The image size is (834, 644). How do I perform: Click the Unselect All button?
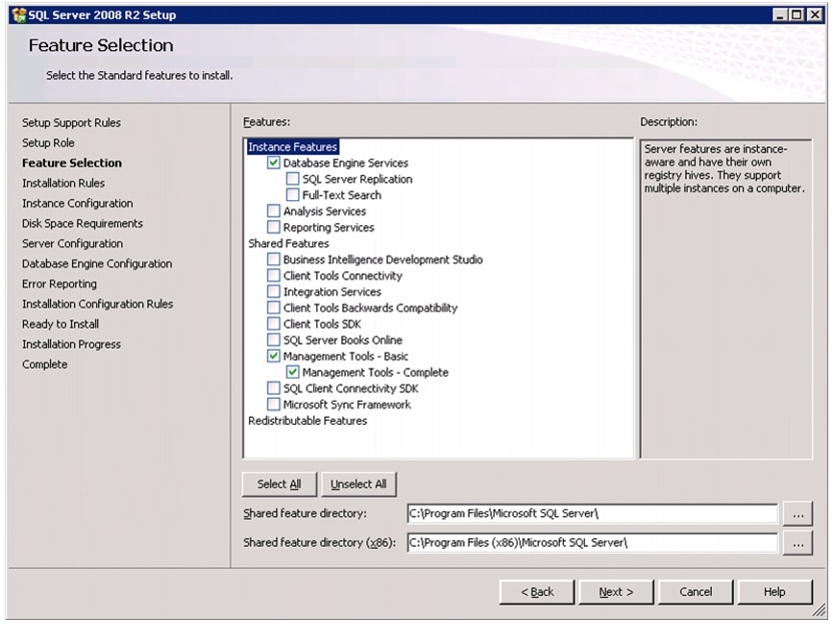click(x=358, y=484)
